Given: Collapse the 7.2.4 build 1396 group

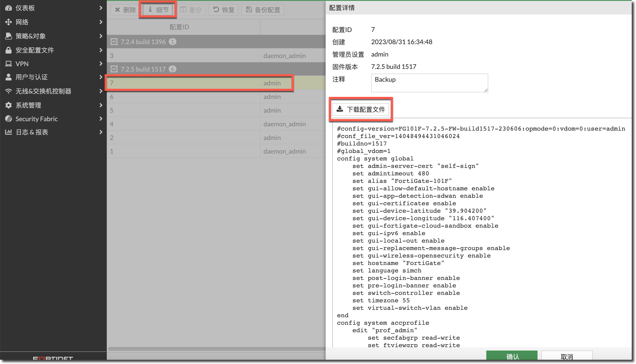Looking at the screenshot, I should [114, 42].
